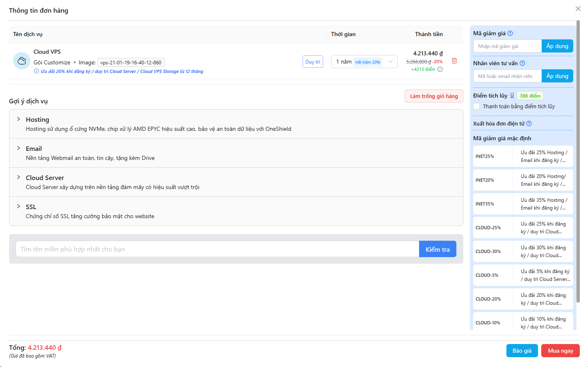The image size is (588, 367).
Task: Click the Báo giá button
Action: [x=522, y=351]
